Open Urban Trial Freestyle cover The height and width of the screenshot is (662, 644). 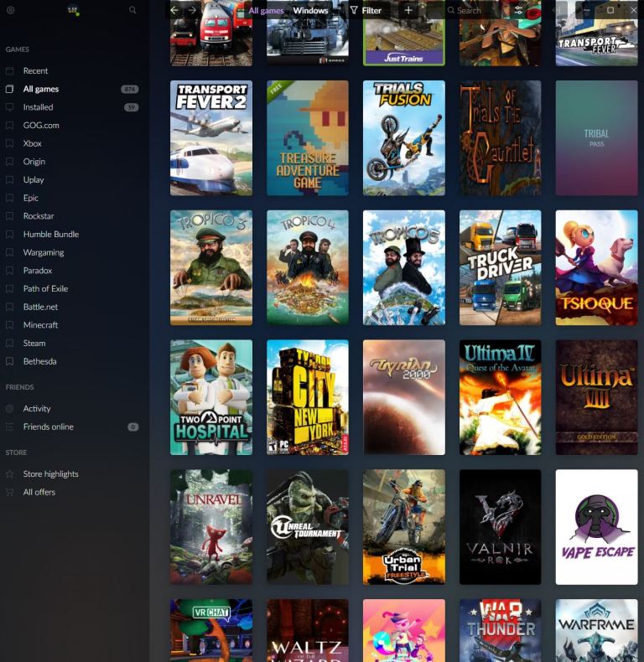pyautogui.click(x=404, y=527)
